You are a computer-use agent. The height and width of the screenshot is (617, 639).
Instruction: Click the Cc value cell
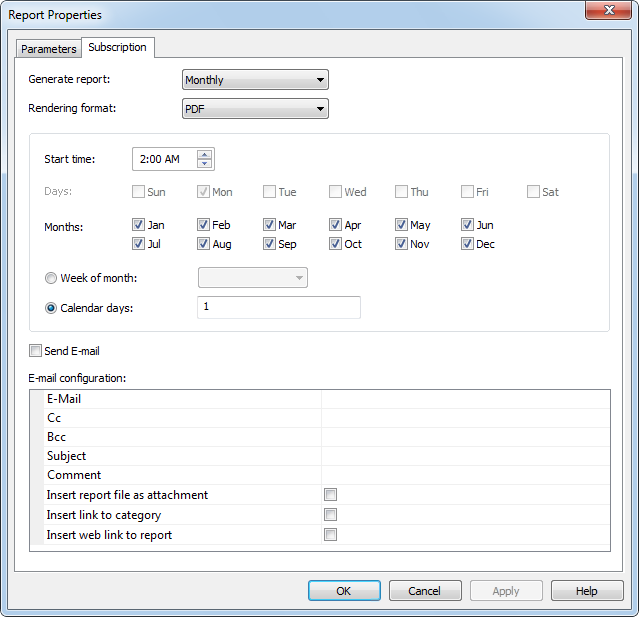coord(465,418)
